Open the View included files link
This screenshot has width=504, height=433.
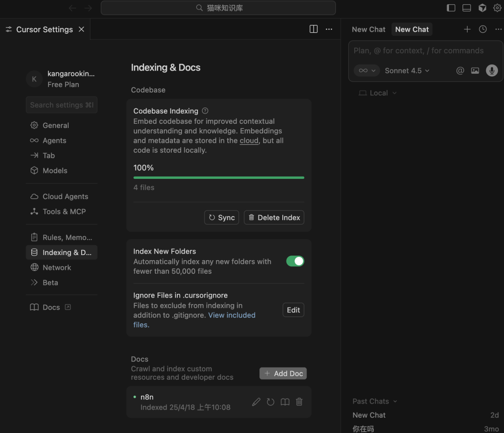coord(231,315)
